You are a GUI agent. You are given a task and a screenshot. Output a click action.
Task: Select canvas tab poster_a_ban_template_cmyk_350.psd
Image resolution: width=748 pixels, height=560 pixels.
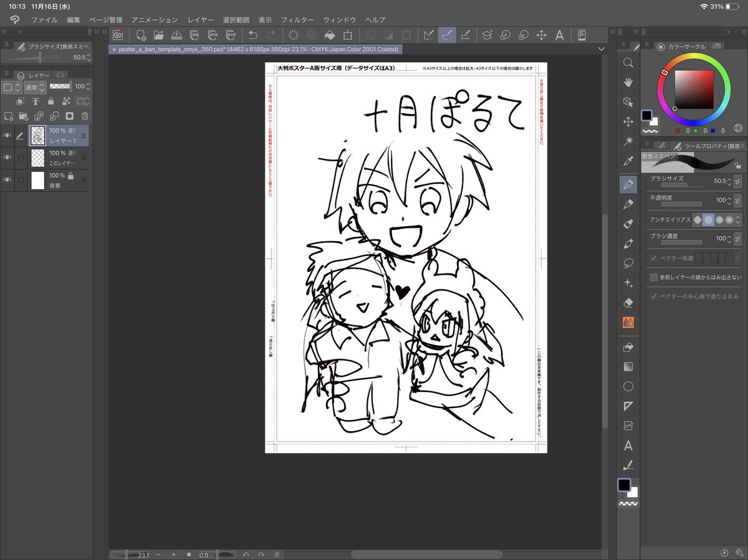click(256, 49)
